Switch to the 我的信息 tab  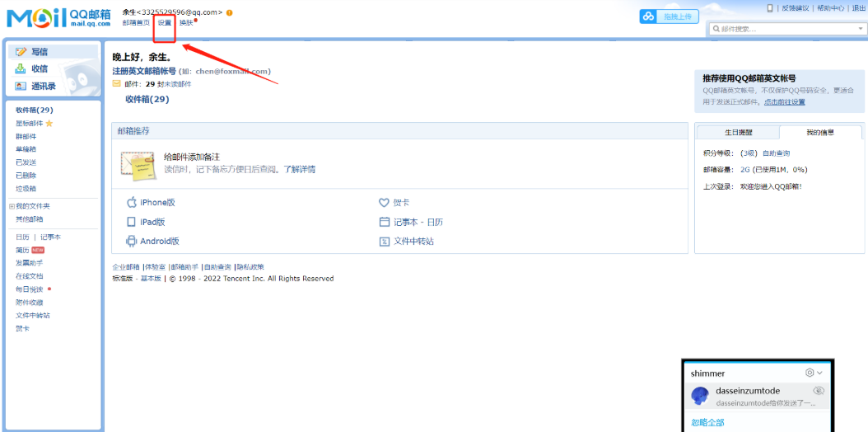820,133
